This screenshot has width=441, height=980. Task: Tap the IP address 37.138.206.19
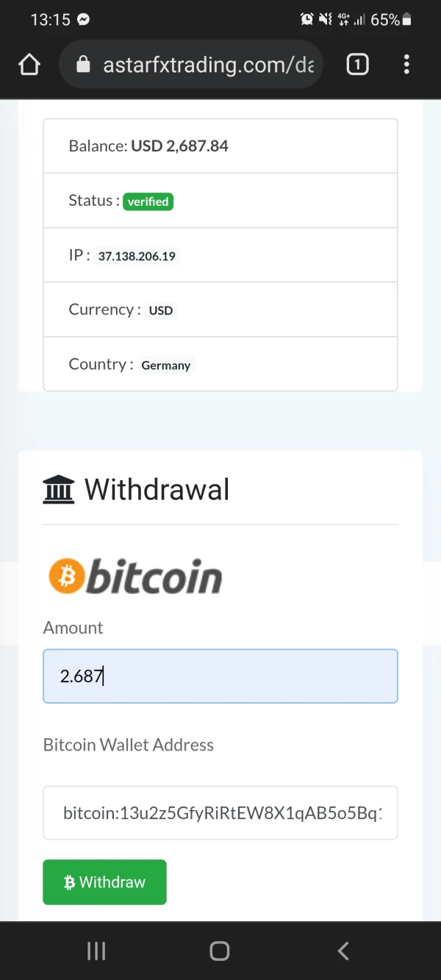pos(137,256)
